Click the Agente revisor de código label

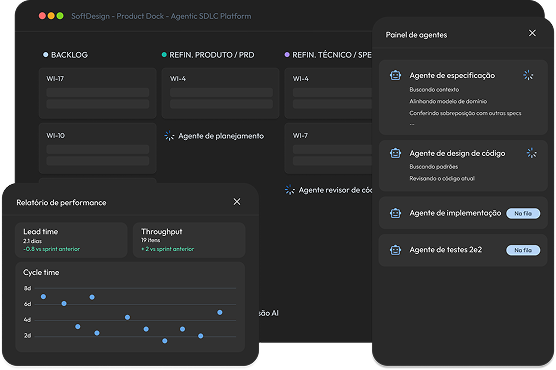335,190
